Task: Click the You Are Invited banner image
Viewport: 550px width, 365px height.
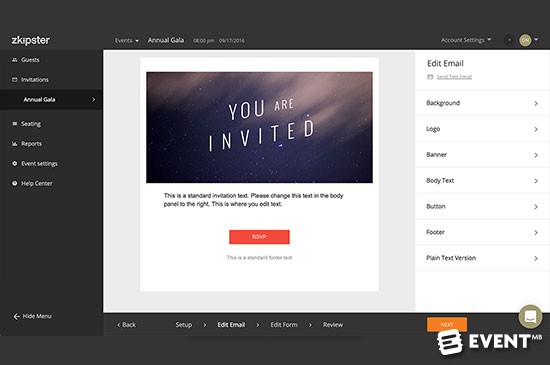Action: (259, 127)
